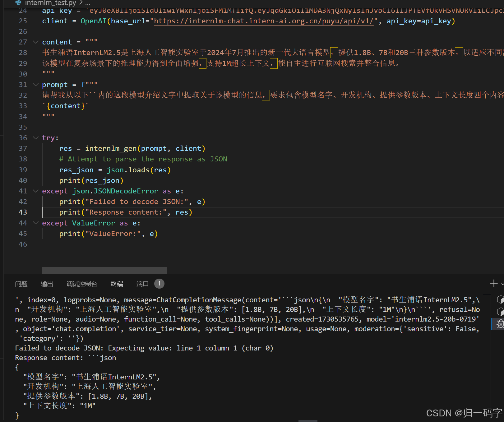
Task: Select the Python debug terminal (bug icon)
Action: point(501,324)
